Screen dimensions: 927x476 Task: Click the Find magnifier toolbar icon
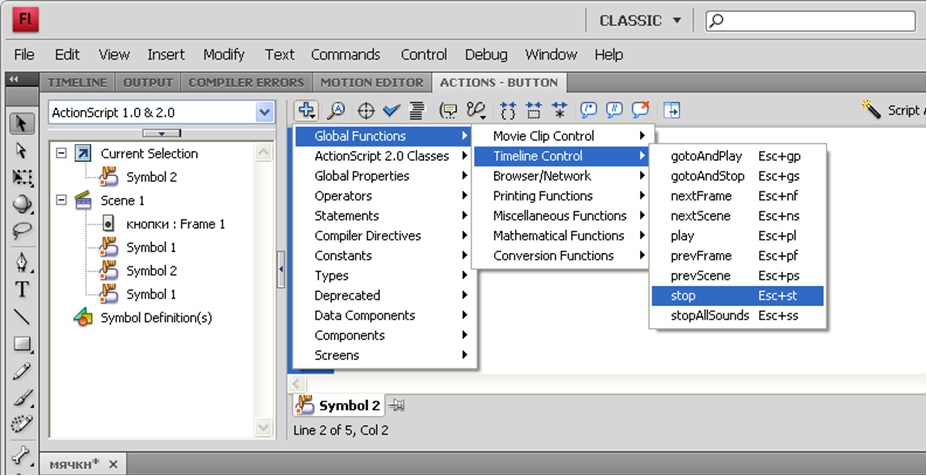pos(336,111)
